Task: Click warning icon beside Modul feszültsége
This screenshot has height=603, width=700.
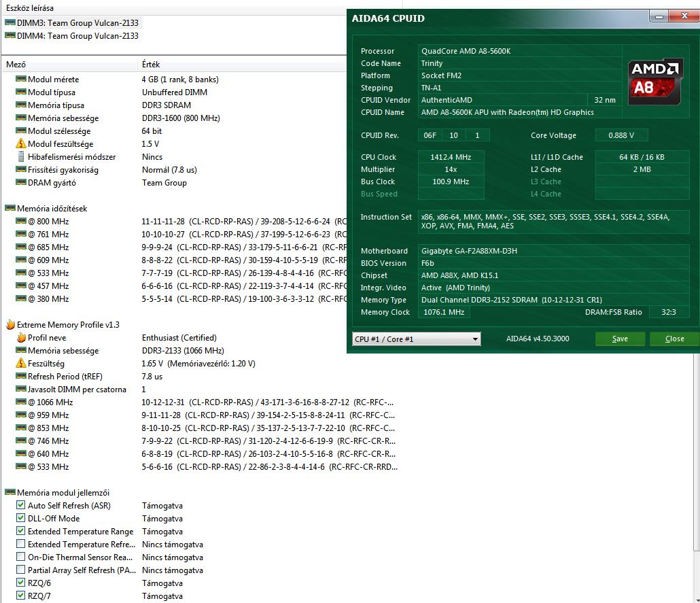Action: [21, 143]
